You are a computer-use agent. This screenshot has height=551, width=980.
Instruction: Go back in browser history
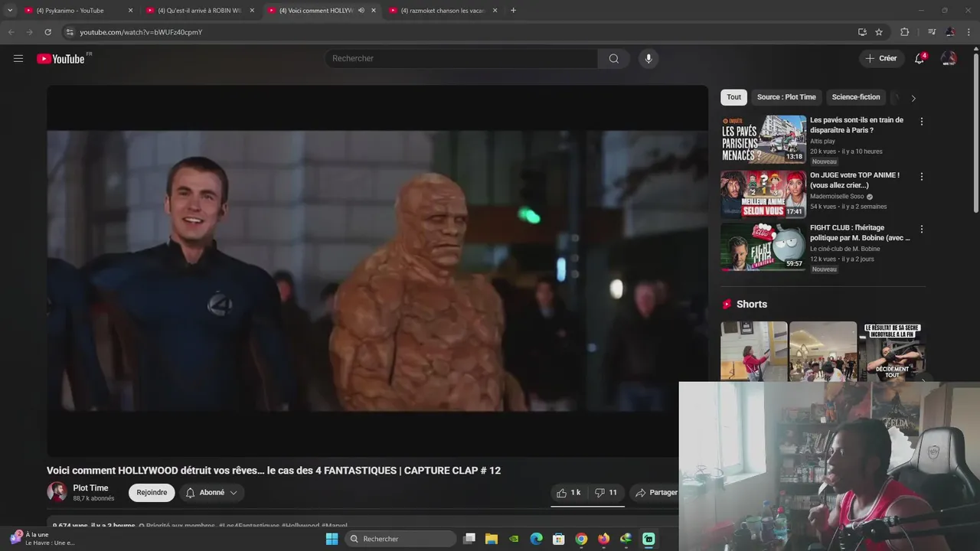(11, 32)
